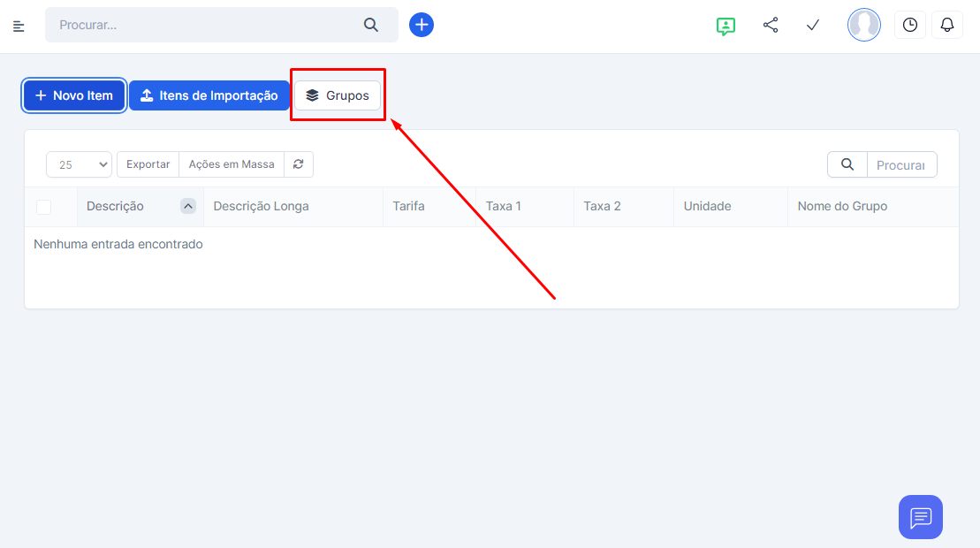Click the table Procurar search field

[900, 164]
